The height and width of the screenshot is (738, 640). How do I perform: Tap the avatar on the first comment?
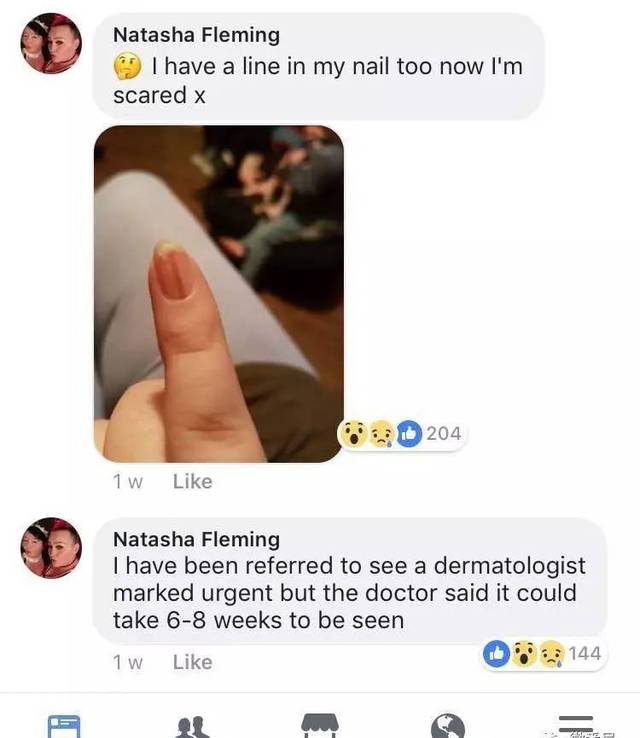coord(51,43)
